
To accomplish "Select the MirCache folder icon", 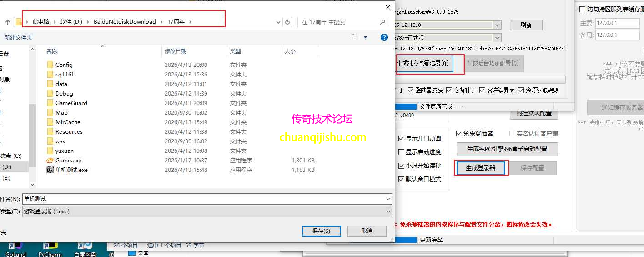I will click(x=50, y=122).
